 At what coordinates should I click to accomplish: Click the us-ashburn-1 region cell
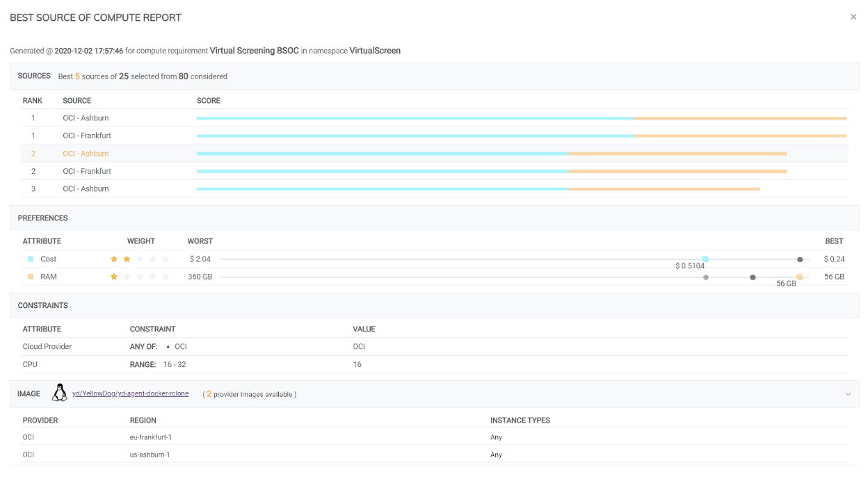tap(150, 455)
